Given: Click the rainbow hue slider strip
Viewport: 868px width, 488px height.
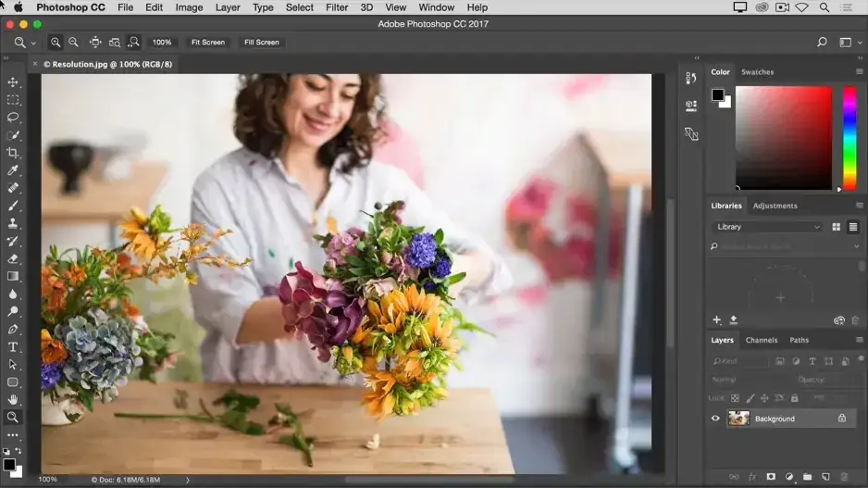Looking at the screenshot, I should (849, 138).
